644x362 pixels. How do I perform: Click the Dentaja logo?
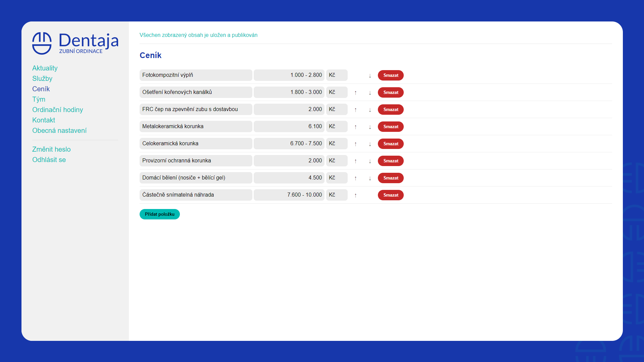(75, 43)
